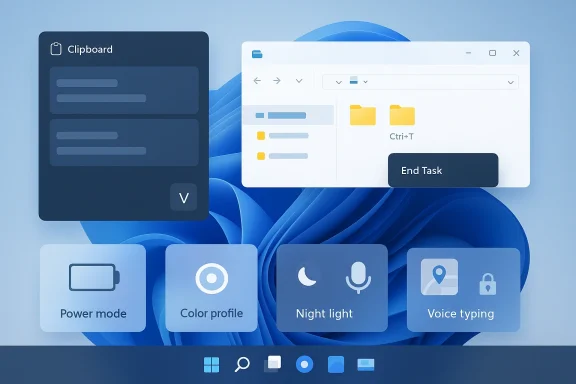Screen dimensions: 576x384
Task: Click the File Explorer title bar icon
Action: (x=257, y=54)
